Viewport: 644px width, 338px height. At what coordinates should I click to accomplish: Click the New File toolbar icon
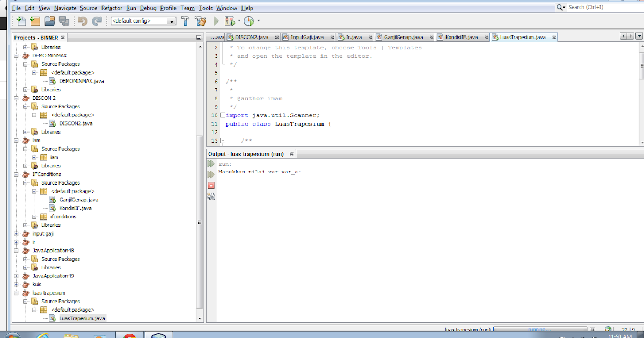(x=21, y=21)
